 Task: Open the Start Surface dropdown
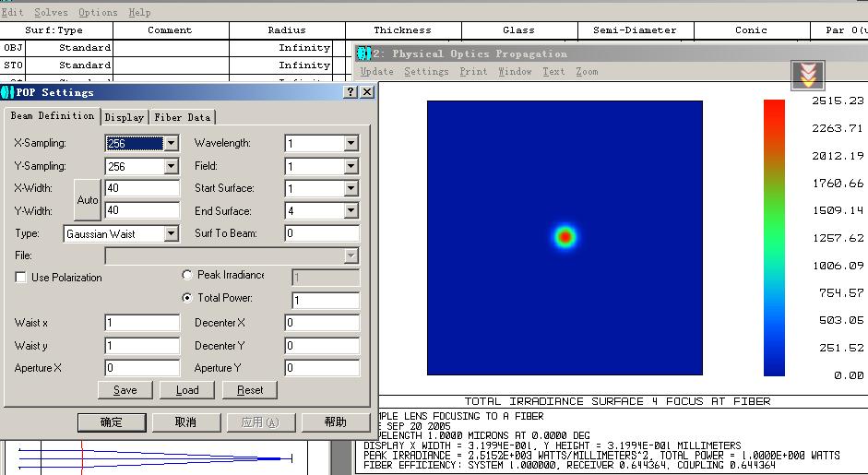click(351, 189)
